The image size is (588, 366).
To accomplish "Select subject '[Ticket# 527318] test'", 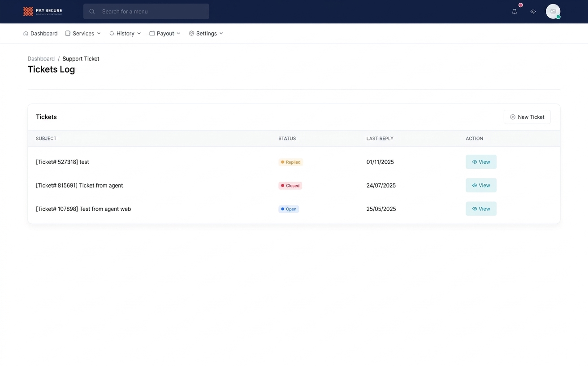I will [x=62, y=162].
